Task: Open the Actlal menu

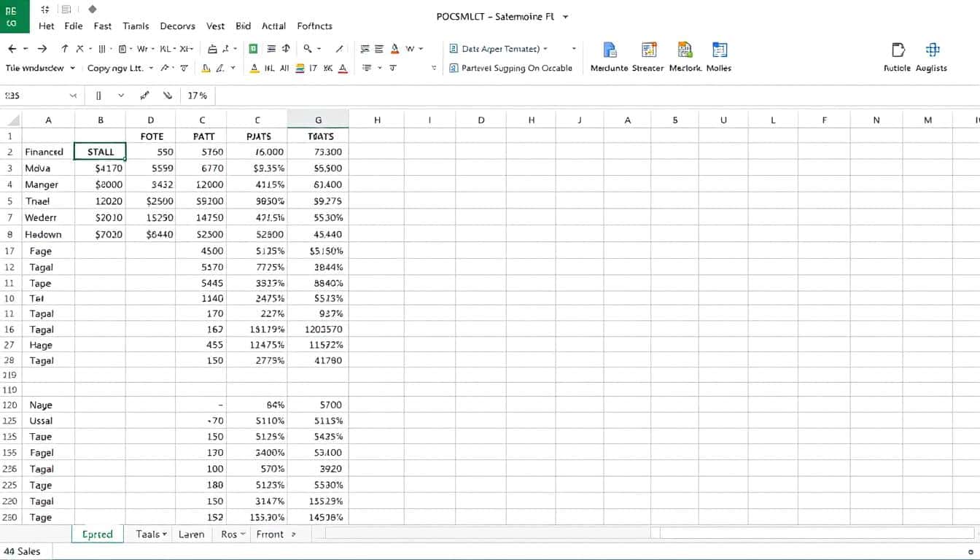Action: pyautogui.click(x=273, y=26)
